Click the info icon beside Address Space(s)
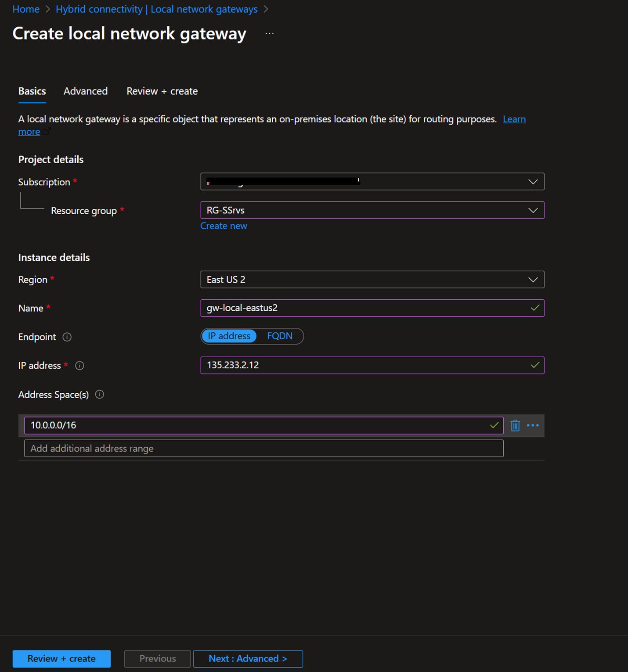Screen dimensions: 628x672 pyautogui.click(x=100, y=395)
